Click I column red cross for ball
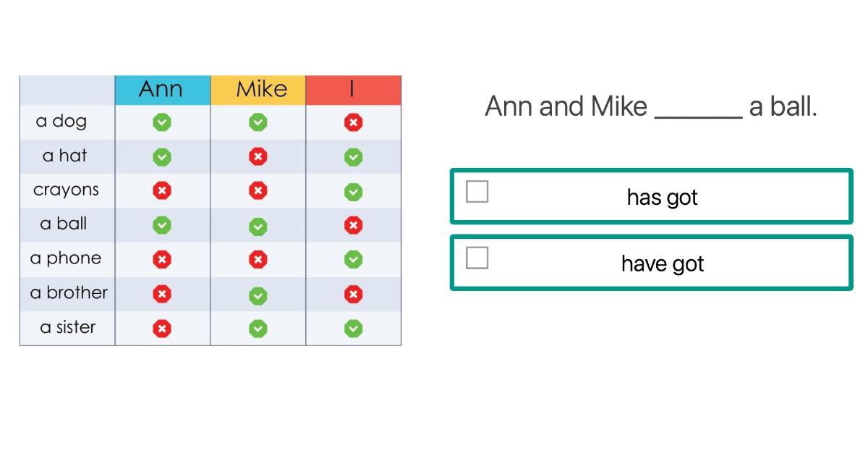Image resolution: width=868 pixels, height=456 pixels. [353, 226]
